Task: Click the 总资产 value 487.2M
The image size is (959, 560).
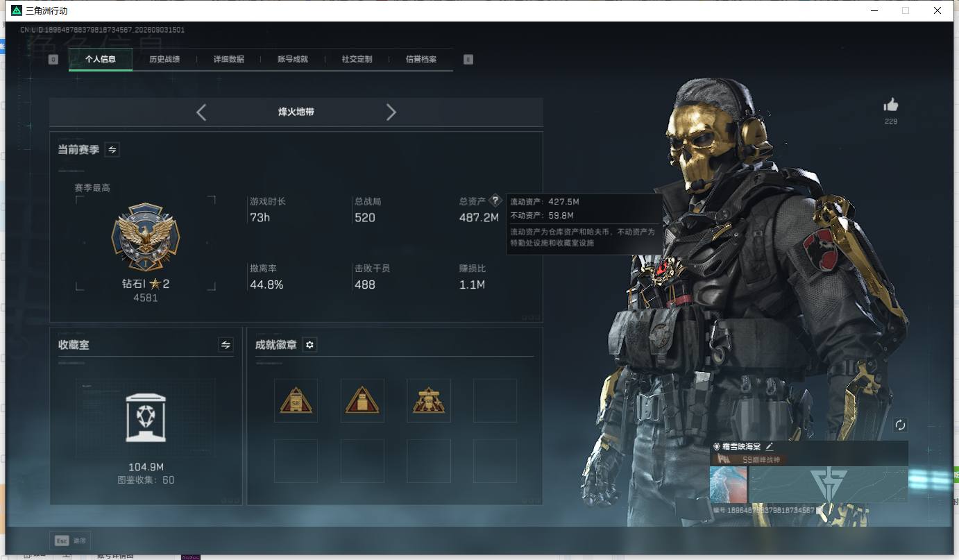Action: point(479,218)
